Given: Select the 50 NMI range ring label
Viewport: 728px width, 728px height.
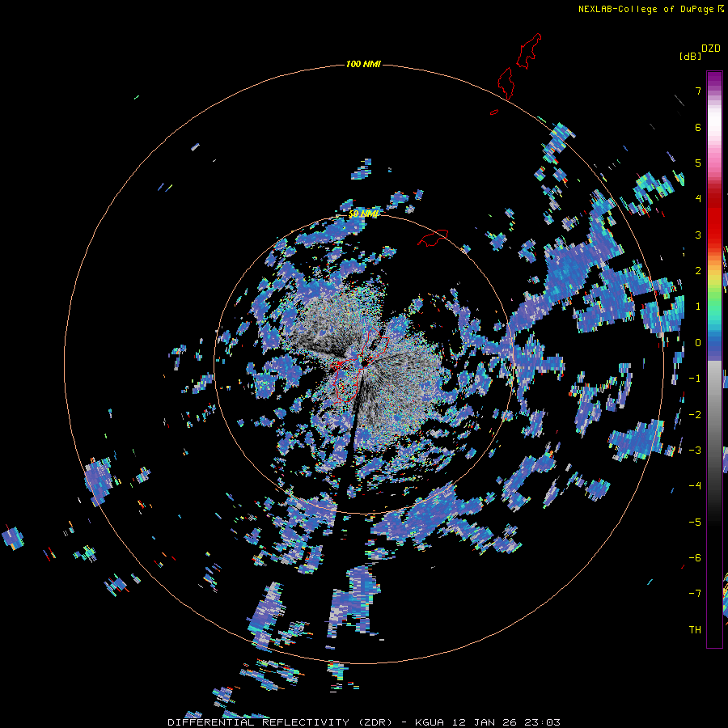Looking at the screenshot, I should [x=363, y=214].
